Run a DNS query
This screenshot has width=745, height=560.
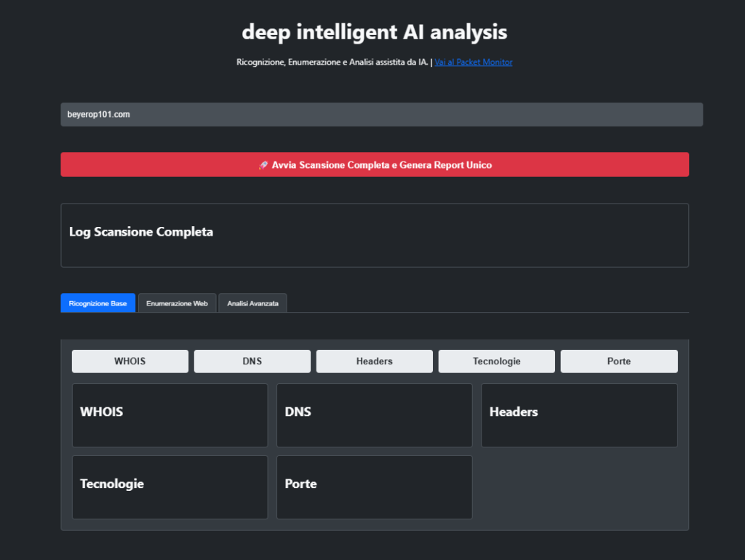(252, 361)
